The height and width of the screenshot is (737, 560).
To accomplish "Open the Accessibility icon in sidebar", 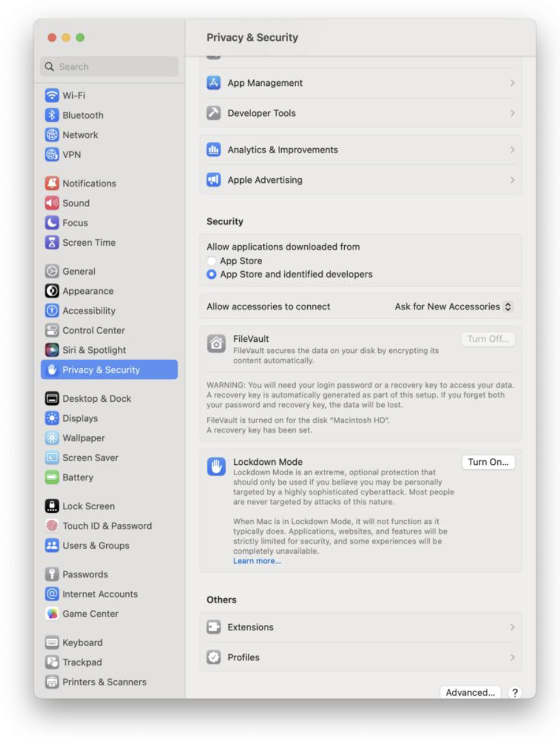I will pos(52,310).
